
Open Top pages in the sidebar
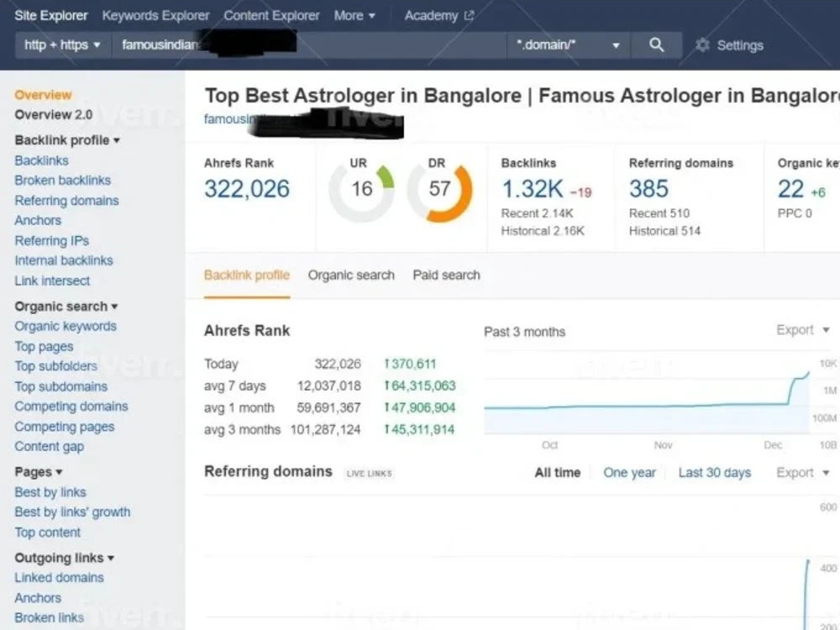pos(44,347)
